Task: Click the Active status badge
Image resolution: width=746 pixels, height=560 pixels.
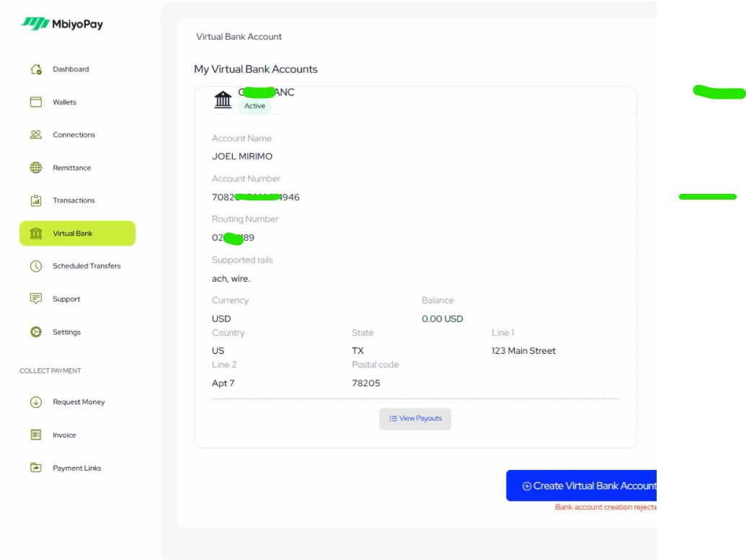Action: pyautogui.click(x=254, y=106)
